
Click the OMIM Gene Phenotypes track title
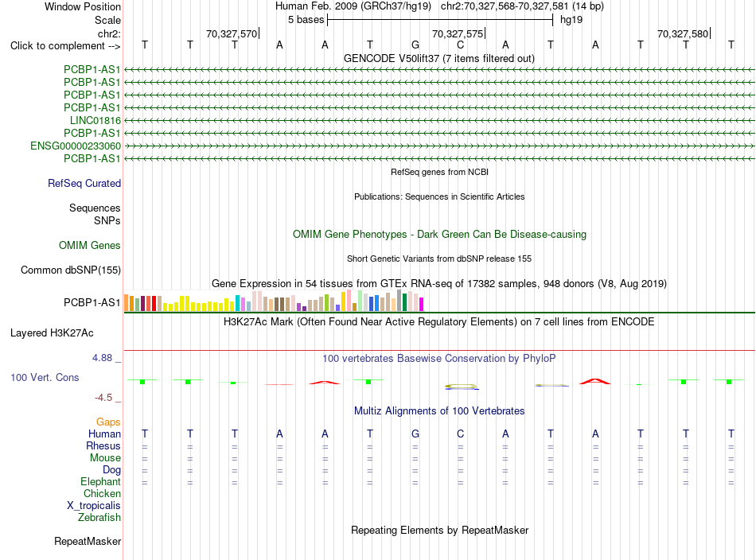pyautogui.click(x=440, y=234)
